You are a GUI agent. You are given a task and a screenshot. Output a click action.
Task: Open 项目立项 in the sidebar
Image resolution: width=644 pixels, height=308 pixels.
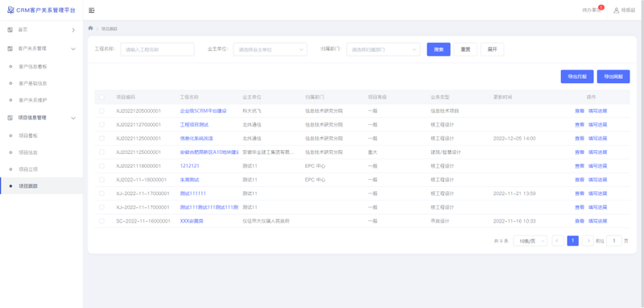(x=28, y=169)
